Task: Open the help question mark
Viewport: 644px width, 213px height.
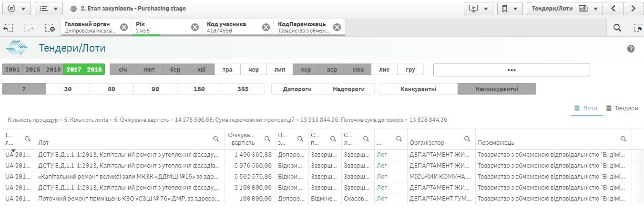Action: point(631,49)
